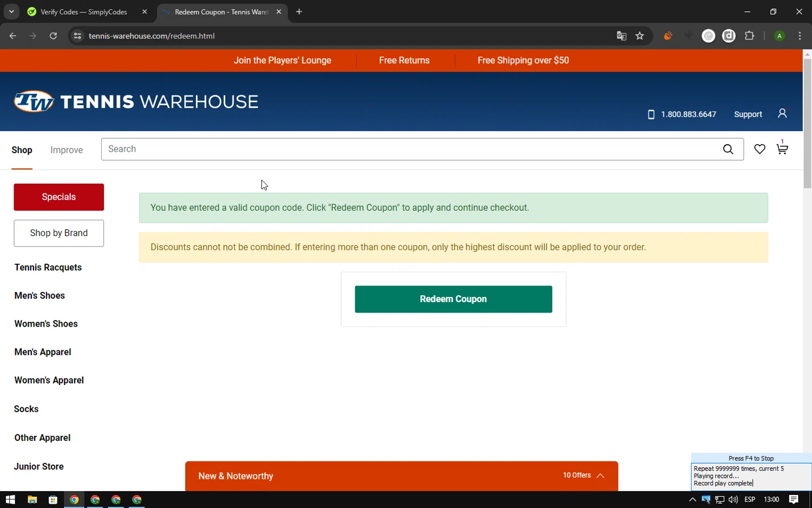The width and height of the screenshot is (812, 508).
Task: Go back with the browser back arrow
Action: click(x=12, y=36)
